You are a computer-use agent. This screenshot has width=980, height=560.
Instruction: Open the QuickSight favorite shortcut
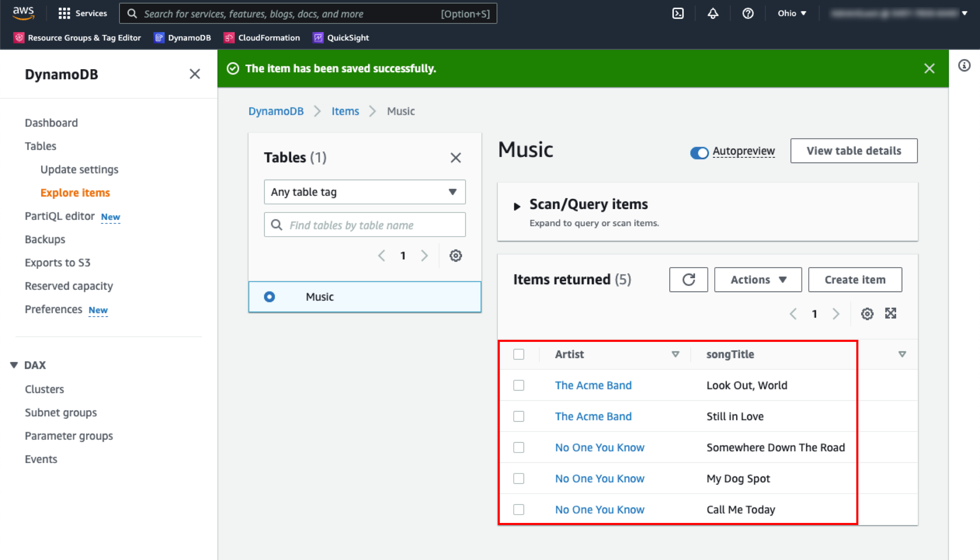tap(341, 38)
